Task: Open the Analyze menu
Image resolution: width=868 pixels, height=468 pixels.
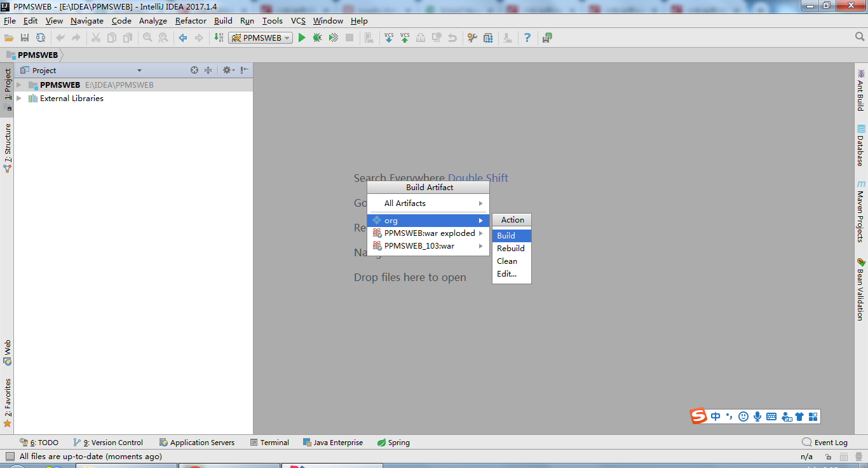Action: [153, 20]
